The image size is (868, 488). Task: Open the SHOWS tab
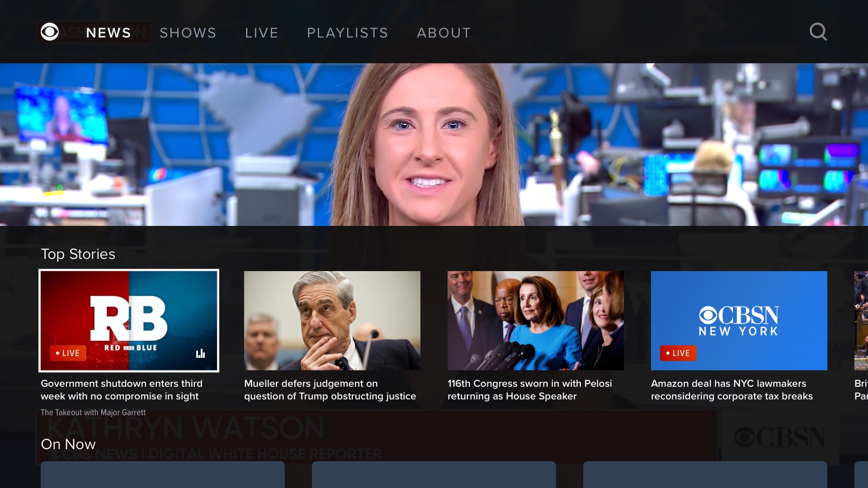tap(188, 33)
